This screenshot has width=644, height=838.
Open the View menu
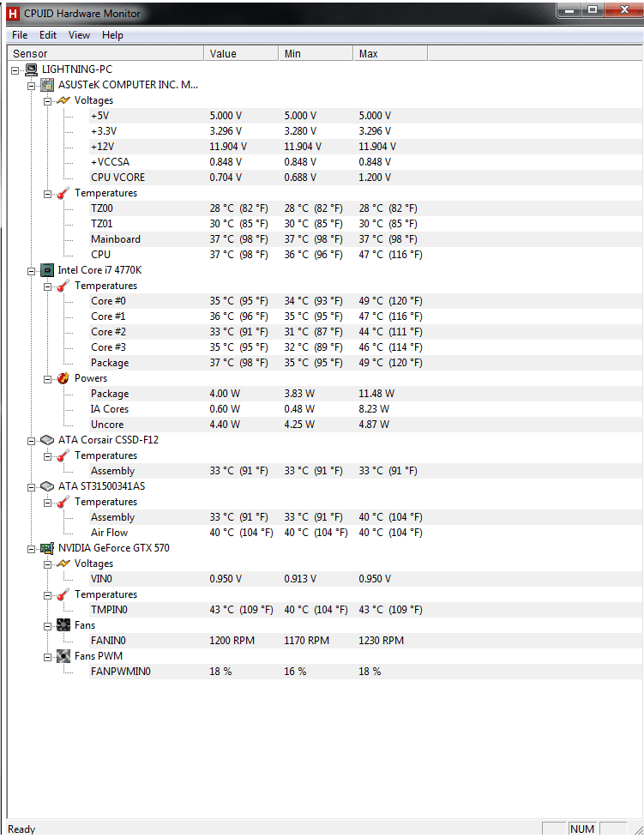(x=79, y=35)
